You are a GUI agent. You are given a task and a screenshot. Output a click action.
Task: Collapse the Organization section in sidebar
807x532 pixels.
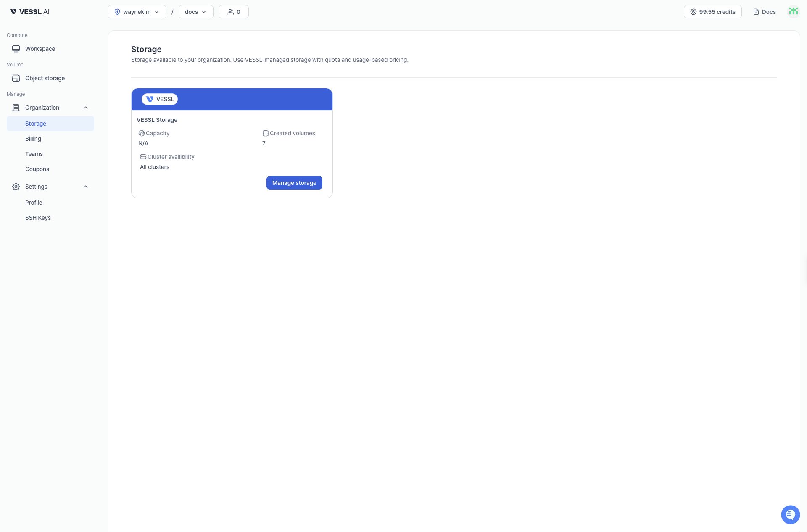[x=85, y=108]
